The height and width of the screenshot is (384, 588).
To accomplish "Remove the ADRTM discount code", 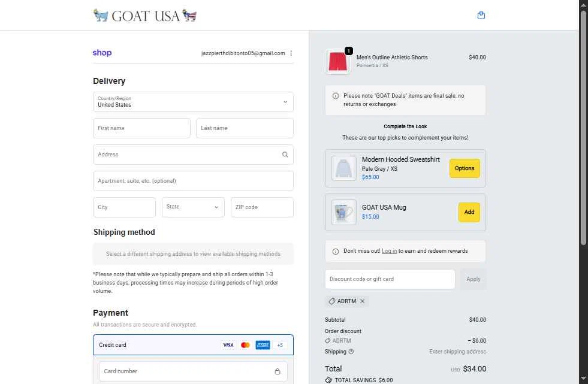I will (x=362, y=301).
